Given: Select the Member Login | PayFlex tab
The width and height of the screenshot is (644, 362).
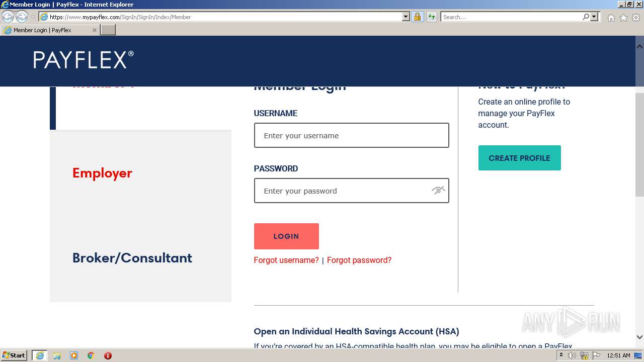Looking at the screenshot, I should tap(49, 30).
